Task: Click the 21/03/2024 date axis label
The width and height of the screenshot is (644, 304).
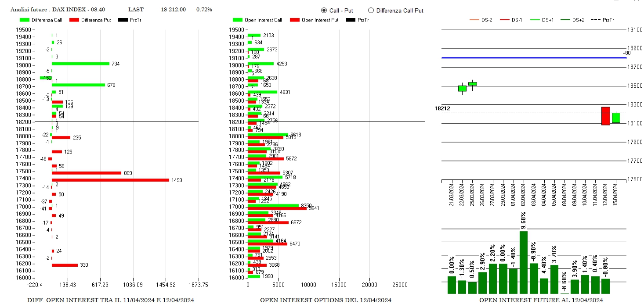Action: [452, 194]
